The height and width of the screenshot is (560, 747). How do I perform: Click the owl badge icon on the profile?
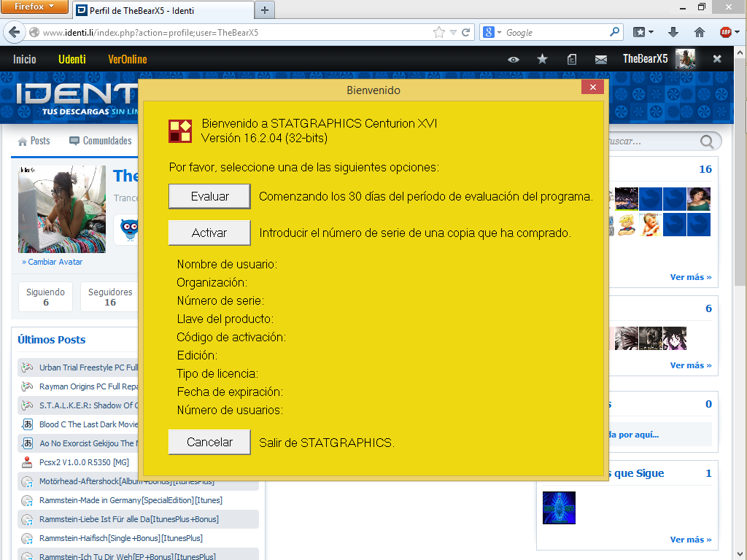point(129,230)
